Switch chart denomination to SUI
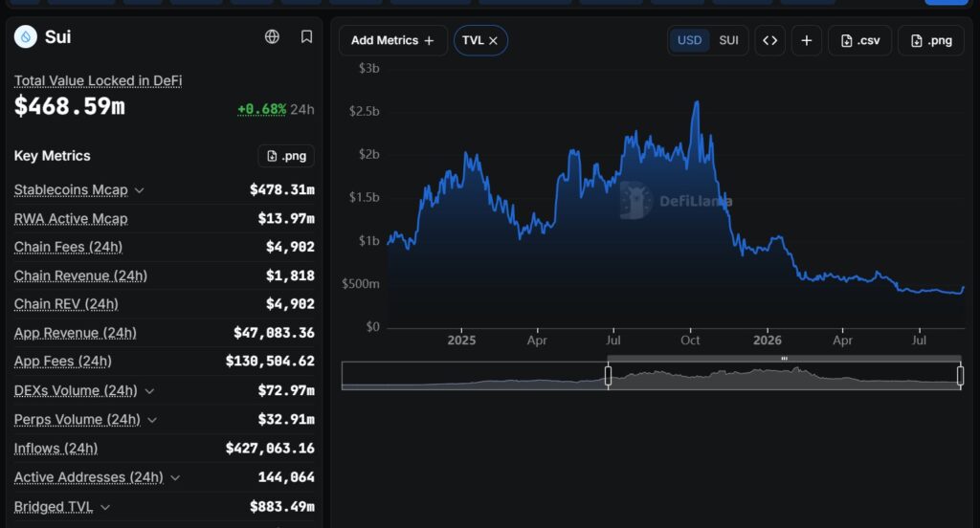Viewport: 980px width, 528px height. point(728,40)
